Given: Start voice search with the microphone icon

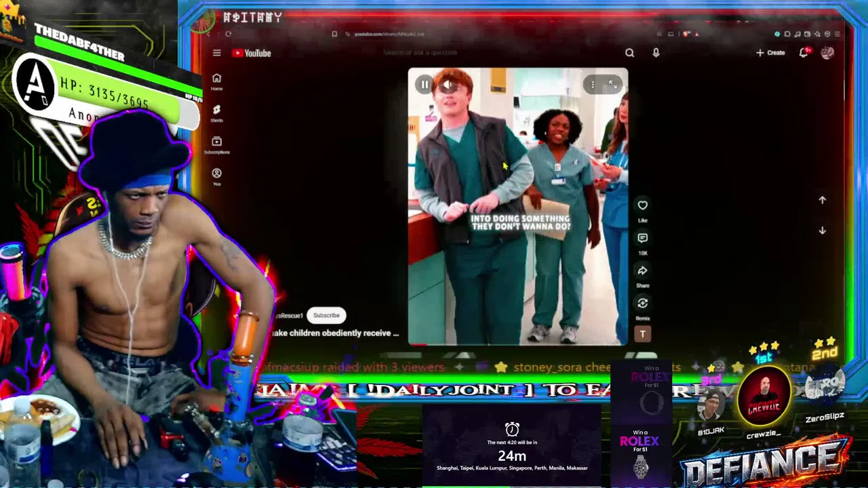Looking at the screenshot, I should [656, 53].
